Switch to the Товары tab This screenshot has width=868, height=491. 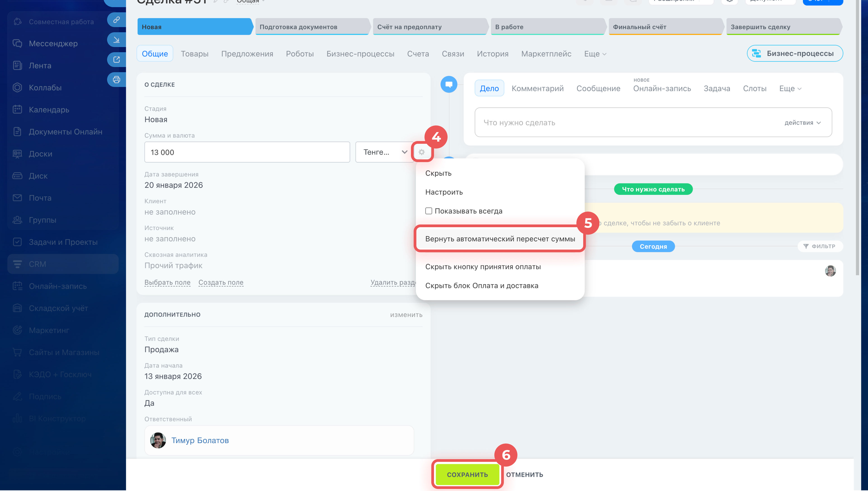coord(194,54)
